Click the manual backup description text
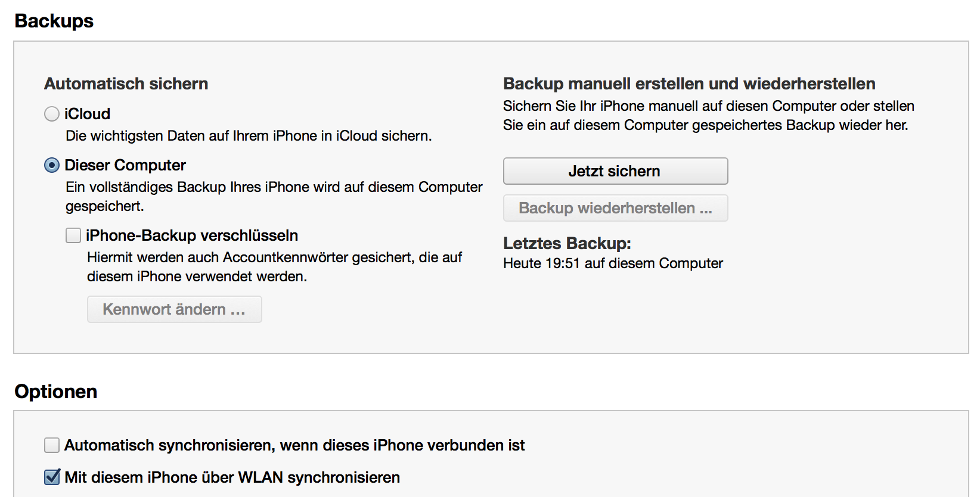980x497 pixels. click(708, 116)
